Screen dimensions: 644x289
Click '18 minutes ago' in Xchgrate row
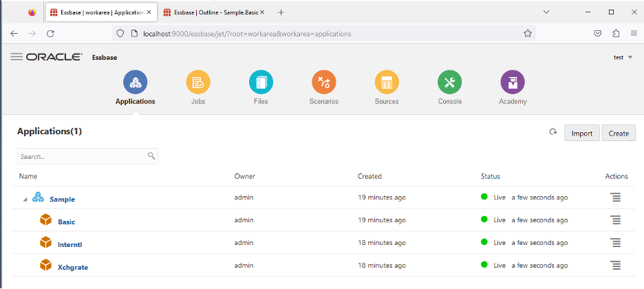(x=382, y=265)
